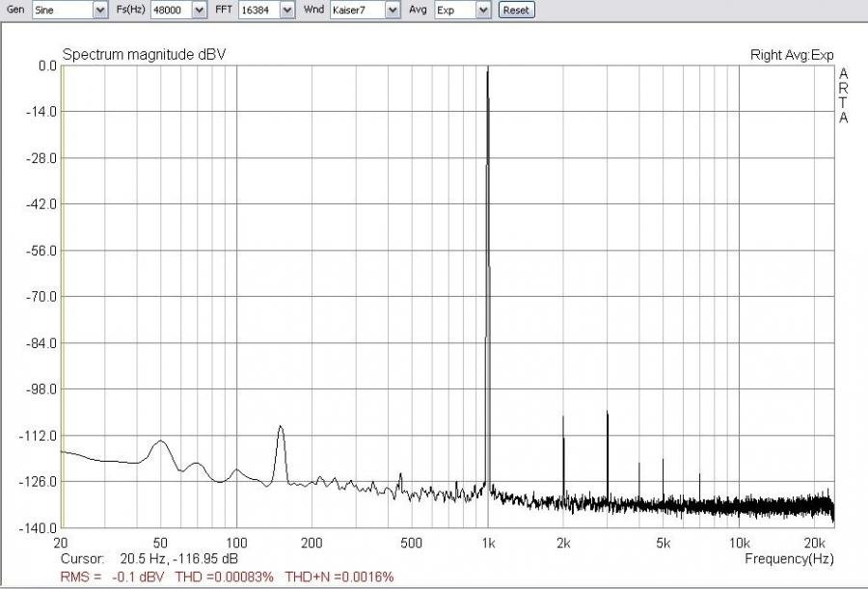
Task: Click the -112.0 dB axis label
Action: (39, 436)
